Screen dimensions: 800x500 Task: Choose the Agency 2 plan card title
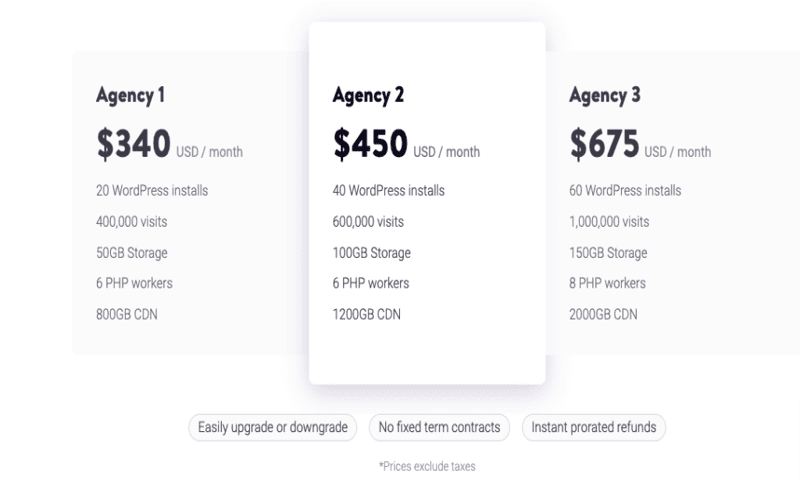(368, 95)
